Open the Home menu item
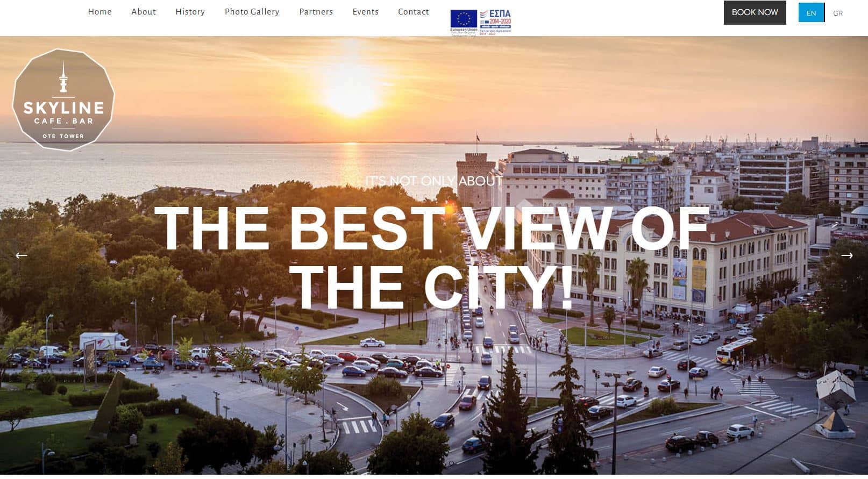This screenshot has width=868, height=479. point(100,12)
